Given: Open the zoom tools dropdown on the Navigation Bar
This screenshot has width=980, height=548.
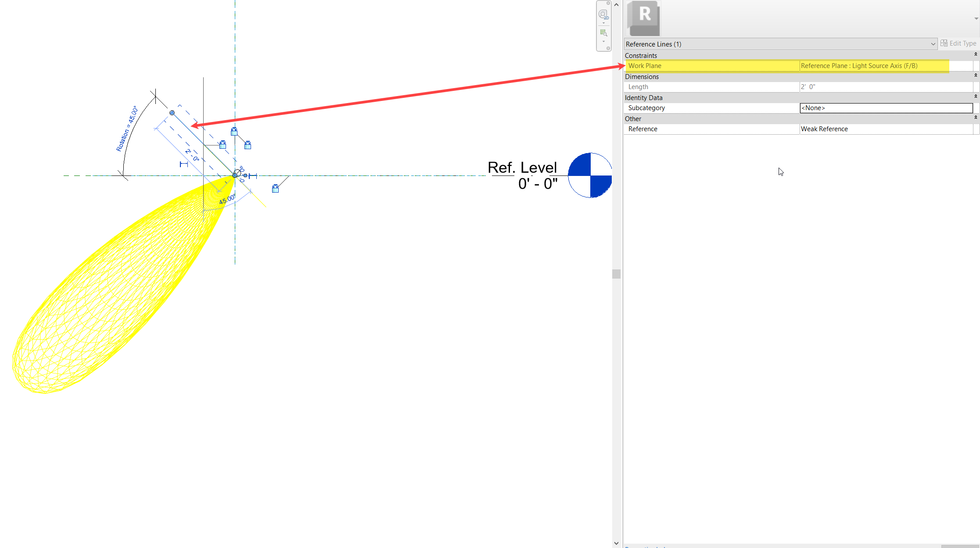Looking at the screenshot, I should click(x=603, y=41).
